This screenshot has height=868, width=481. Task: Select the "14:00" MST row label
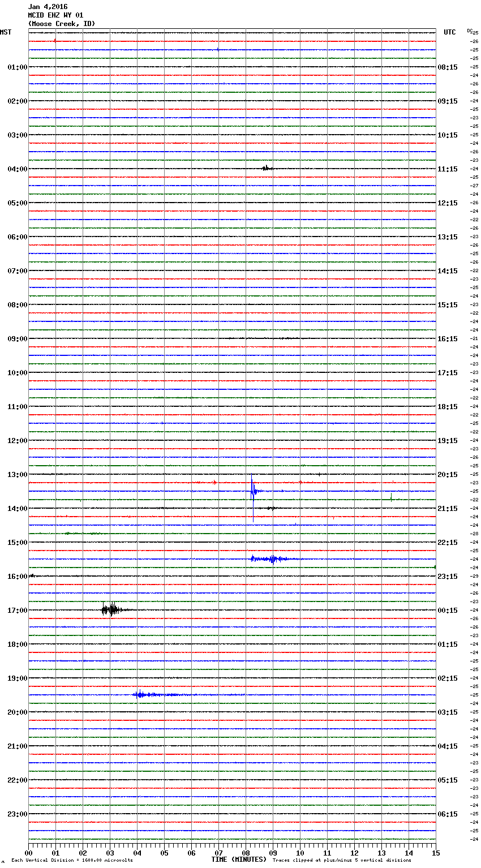click(18, 509)
